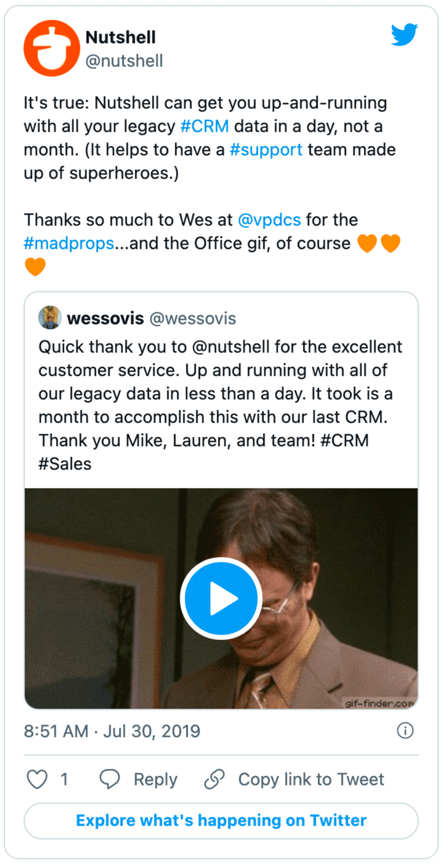The image size is (444, 868).
Task: Play the embedded Office GIF
Action: tap(221, 598)
